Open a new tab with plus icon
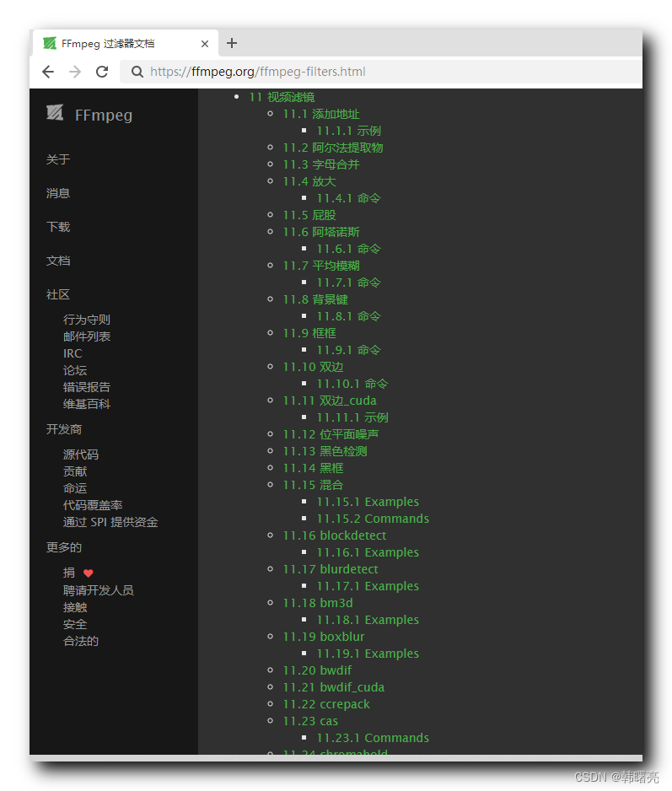The image size is (672, 791). (232, 43)
